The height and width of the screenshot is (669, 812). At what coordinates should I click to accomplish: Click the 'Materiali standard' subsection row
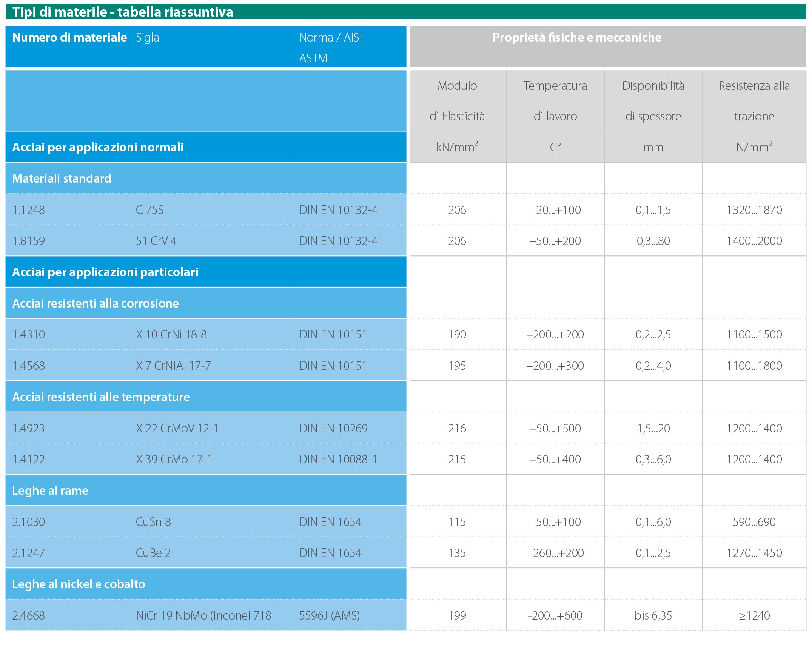click(x=62, y=178)
